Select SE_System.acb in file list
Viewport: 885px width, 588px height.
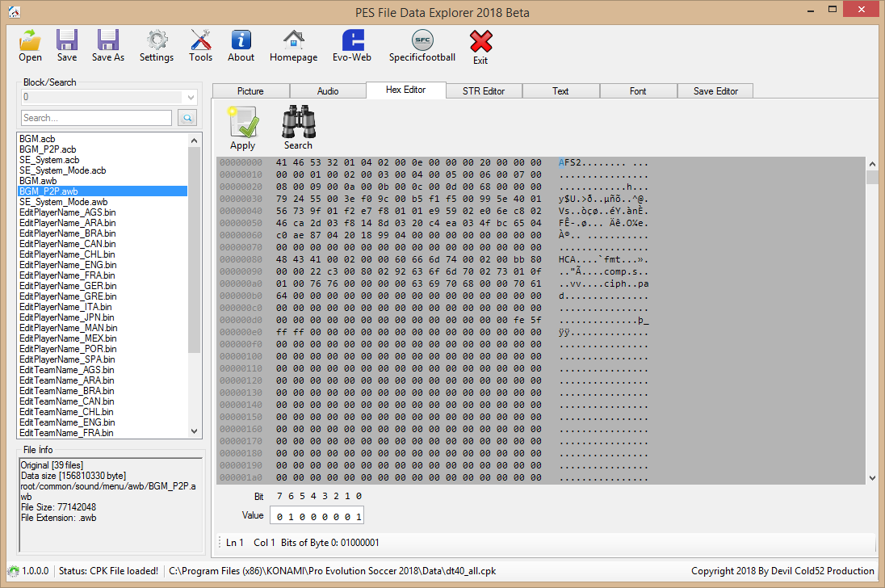pyautogui.click(x=49, y=160)
